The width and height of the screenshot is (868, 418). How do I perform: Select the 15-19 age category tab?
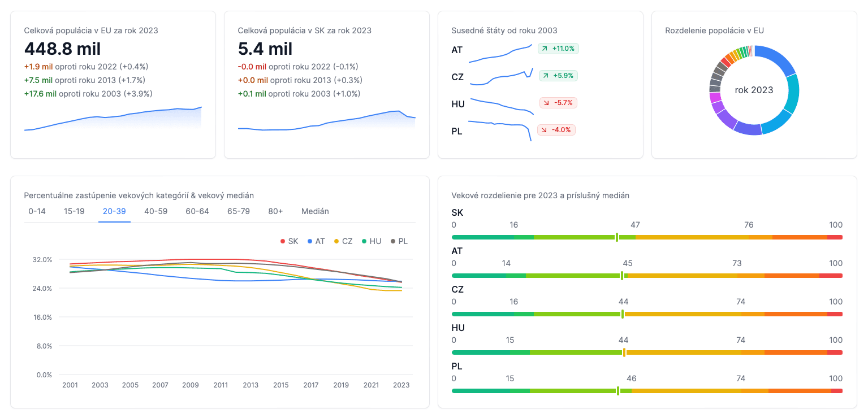click(74, 211)
